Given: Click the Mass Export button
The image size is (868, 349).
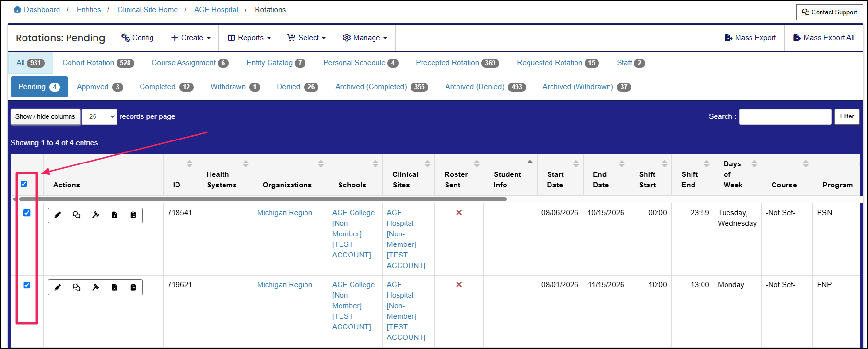Looking at the screenshot, I should point(750,38).
